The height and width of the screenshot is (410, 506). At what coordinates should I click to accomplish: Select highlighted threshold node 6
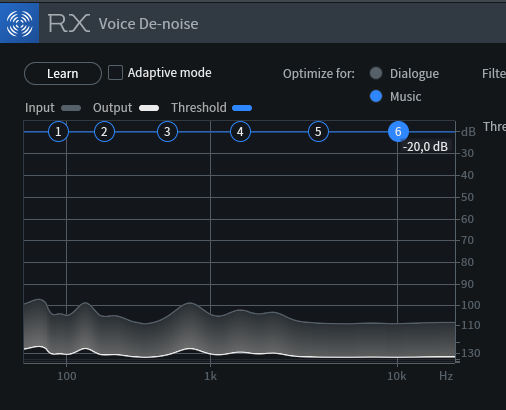coord(398,132)
